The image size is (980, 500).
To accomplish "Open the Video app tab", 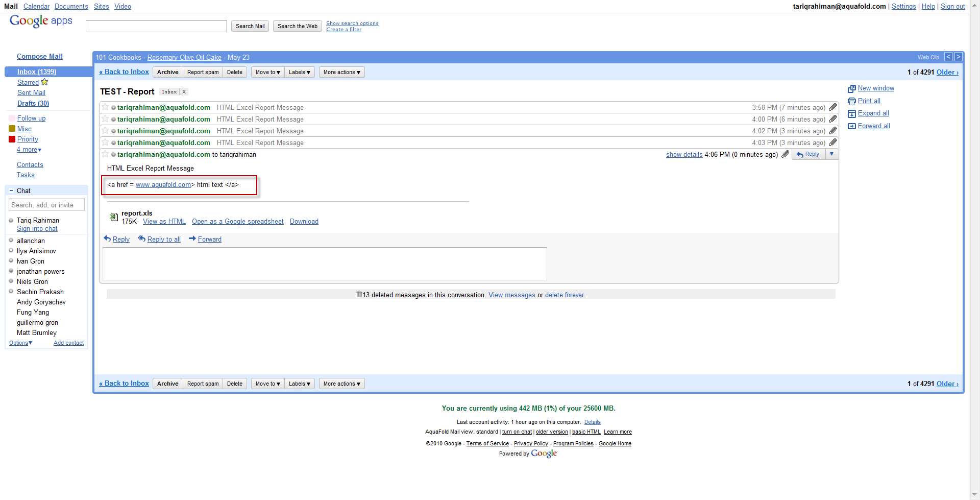I will point(122,7).
